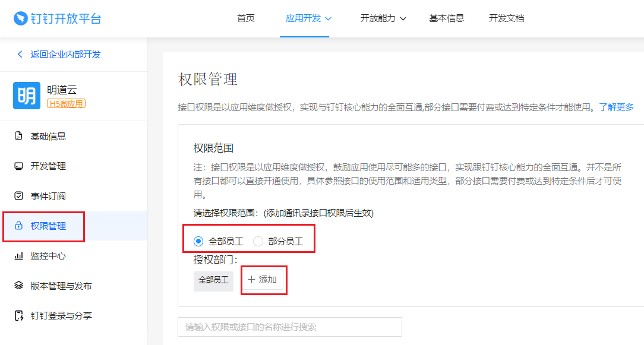644x345 pixels.
Task: Click the 开发管理 monitor icon
Action: [x=18, y=166]
